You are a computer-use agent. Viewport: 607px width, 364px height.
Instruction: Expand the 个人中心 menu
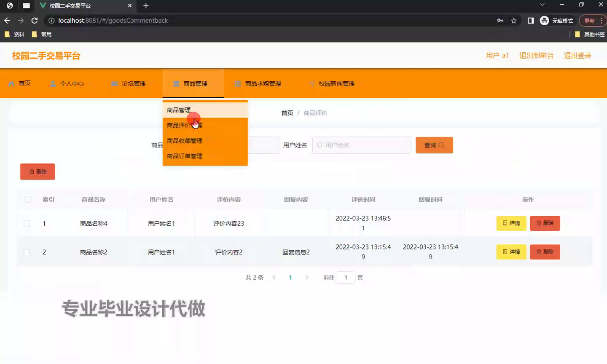click(71, 83)
